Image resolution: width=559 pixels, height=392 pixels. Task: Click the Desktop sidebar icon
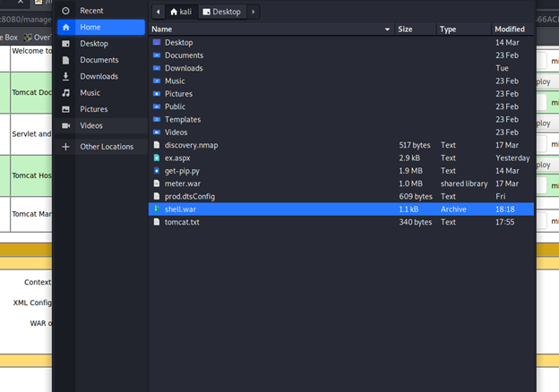(x=65, y=44)
